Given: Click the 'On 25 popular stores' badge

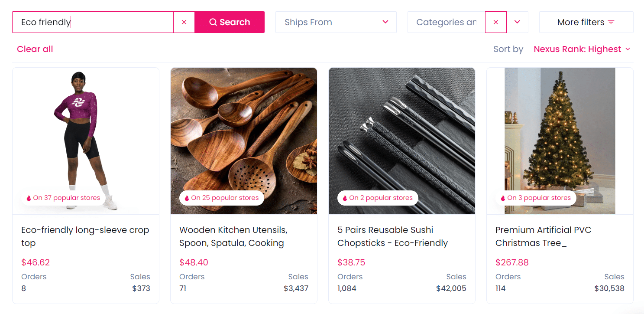Looking at the screenshot, I should click(221, 198).
